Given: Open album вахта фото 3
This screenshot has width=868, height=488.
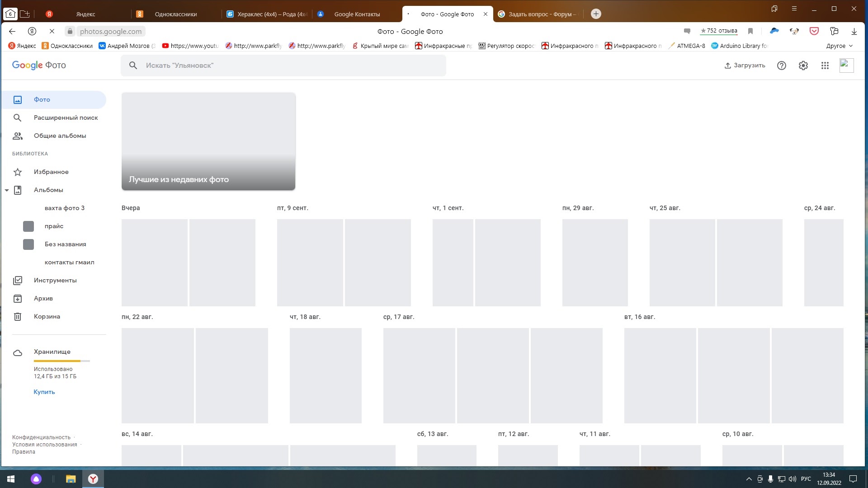Looking at the screenshot, I should click(64, 208).
